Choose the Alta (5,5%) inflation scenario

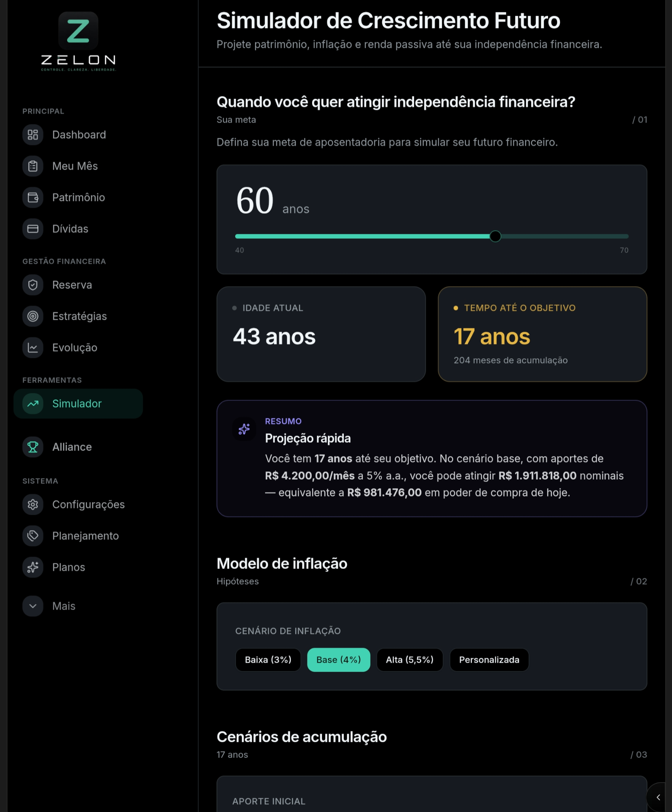coord(409,660)
